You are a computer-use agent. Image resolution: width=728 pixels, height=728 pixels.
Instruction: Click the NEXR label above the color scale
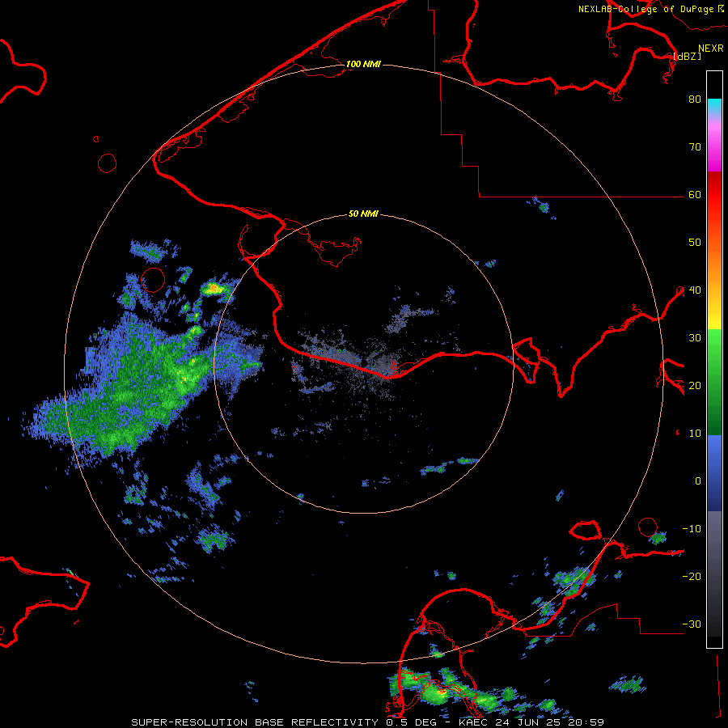[x=710, y=49]
